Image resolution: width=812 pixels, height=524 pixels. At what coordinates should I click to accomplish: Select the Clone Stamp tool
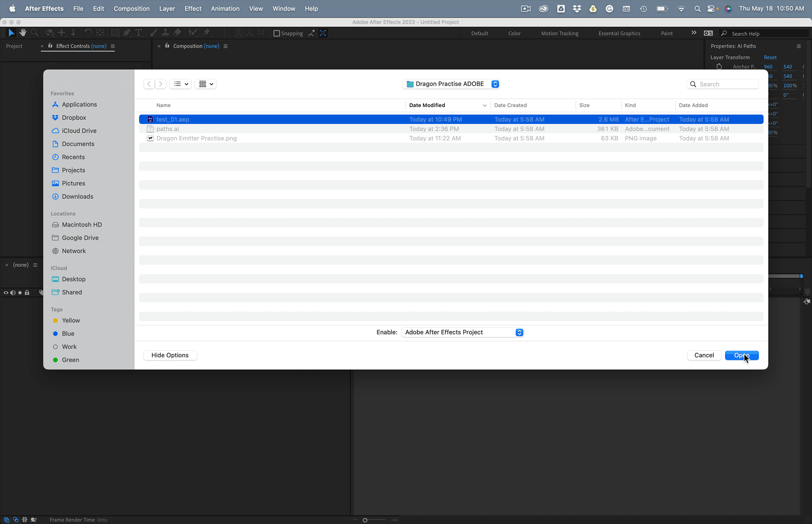click(x=165, y=33)
